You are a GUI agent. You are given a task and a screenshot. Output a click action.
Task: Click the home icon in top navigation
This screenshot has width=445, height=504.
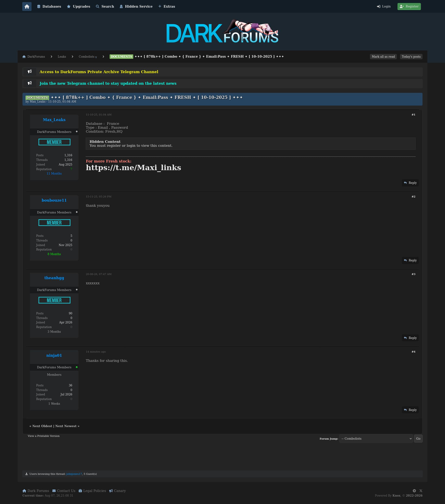click(27, 6)
